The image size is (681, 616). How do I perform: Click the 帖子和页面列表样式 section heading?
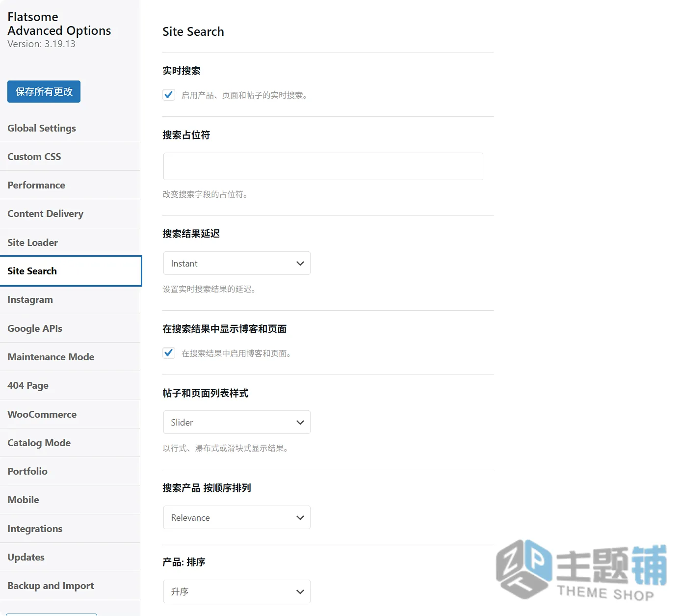[206, 393]
